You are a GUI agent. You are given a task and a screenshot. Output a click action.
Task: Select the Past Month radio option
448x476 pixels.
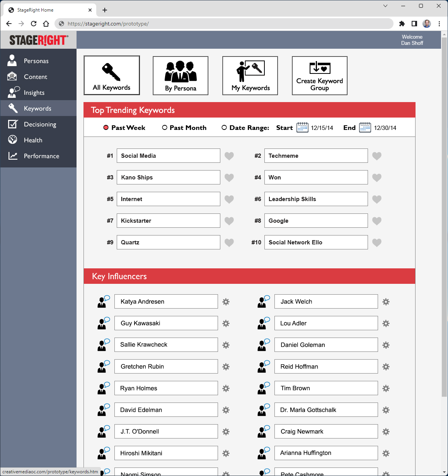coord(165,128)
